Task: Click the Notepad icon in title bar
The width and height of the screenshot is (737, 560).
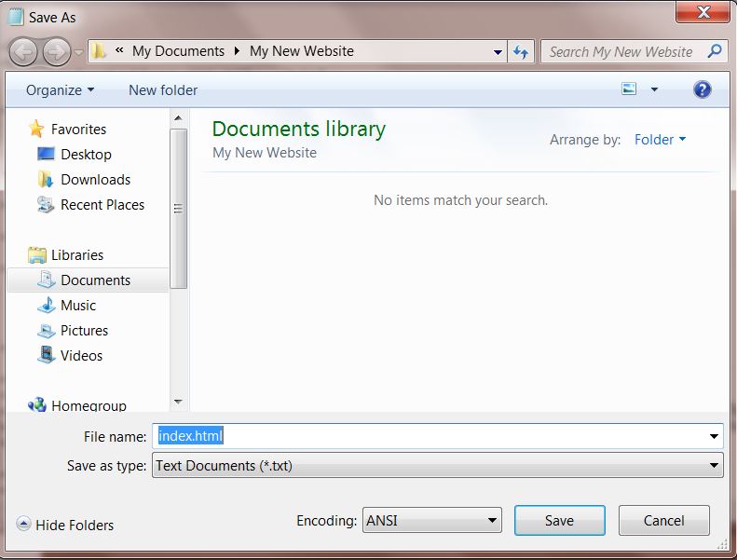Action: (x=16, y=16)
